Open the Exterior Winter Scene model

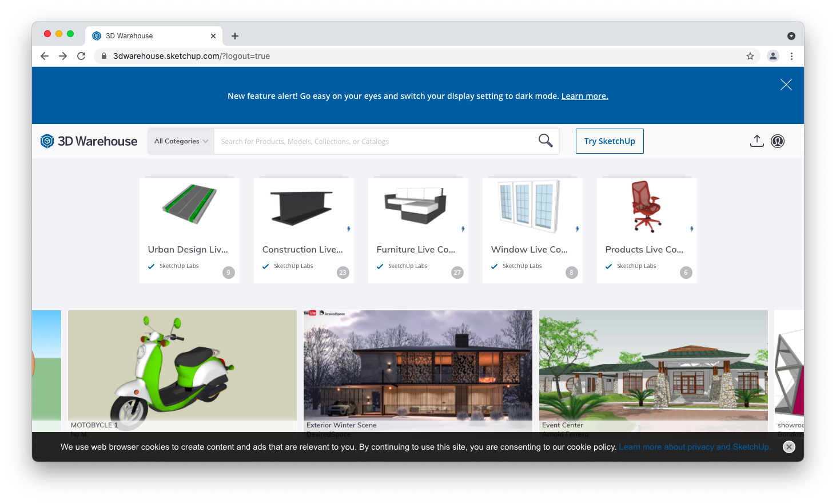click(418, 370)
